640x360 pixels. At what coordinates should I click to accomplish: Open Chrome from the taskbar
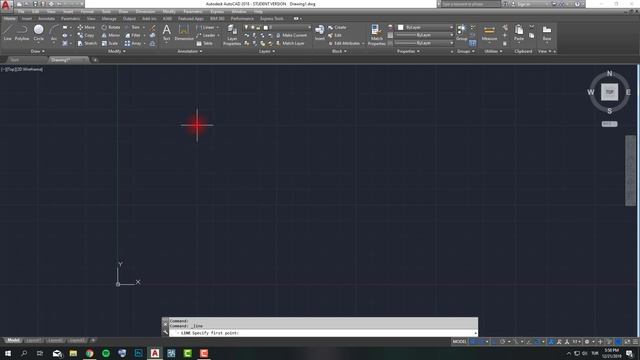[x=89, y=353]
